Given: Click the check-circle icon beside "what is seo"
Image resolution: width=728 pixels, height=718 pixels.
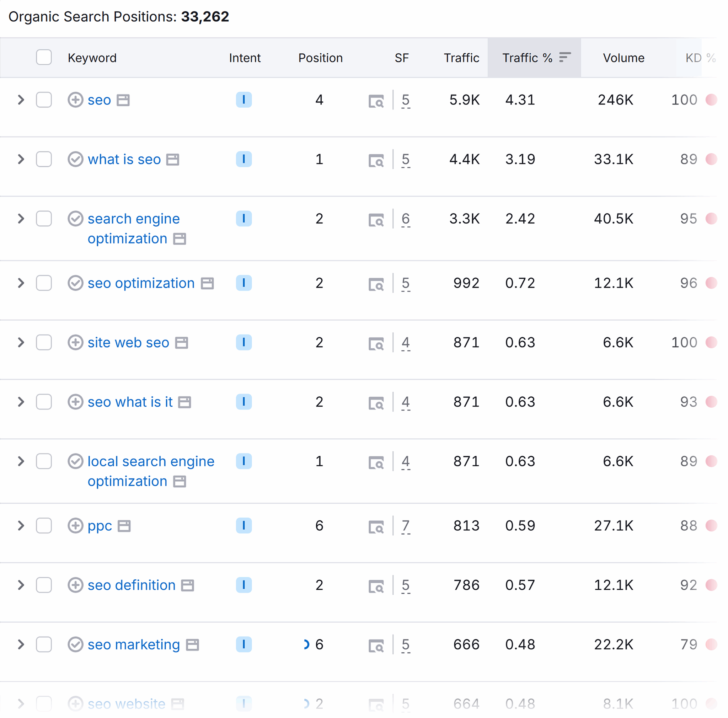Looking at the screenshot, I should pyautogui.click(x=75, y=159).
